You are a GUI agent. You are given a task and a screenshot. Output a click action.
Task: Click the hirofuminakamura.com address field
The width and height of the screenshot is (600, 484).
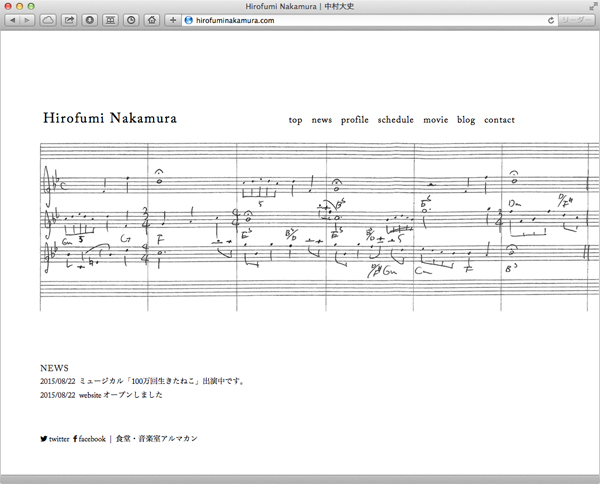click(x=369, y=20)
